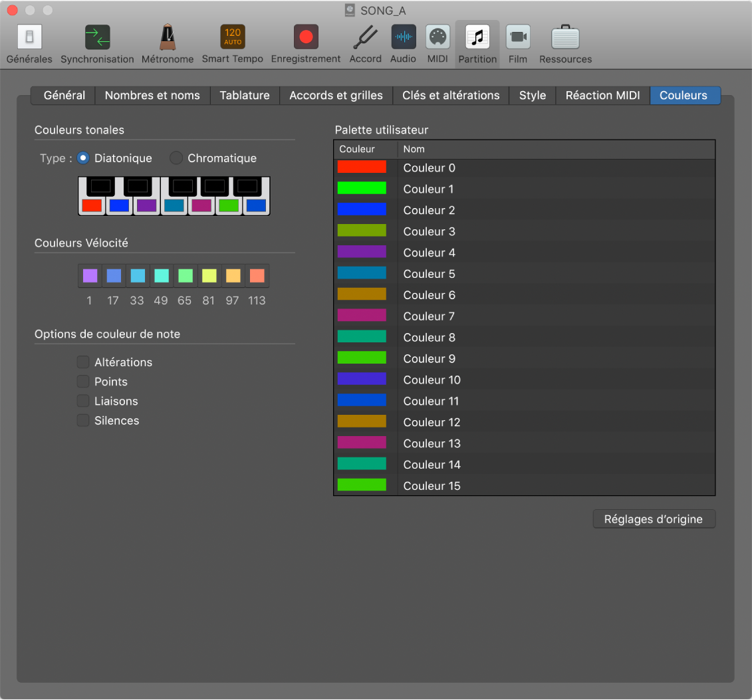
Task: Switch to the Clés et altérations tab
Action: click(451, 95)
